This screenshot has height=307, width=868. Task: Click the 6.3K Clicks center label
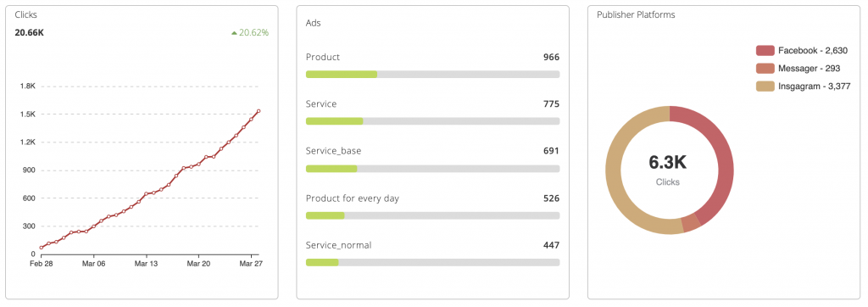click(668, 170)
